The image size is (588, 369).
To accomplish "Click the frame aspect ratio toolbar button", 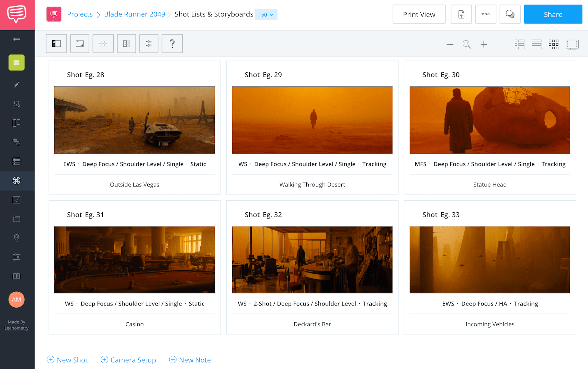I will click(x=80, y=44).
